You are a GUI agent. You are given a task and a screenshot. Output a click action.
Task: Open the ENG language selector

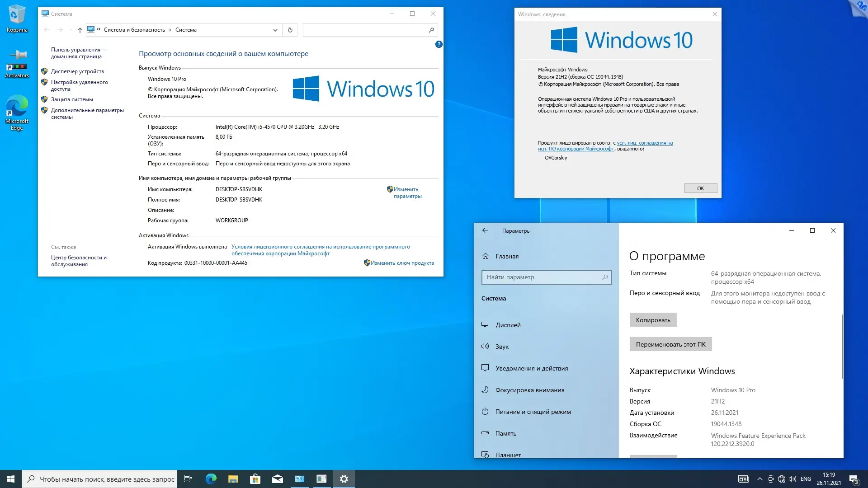[806, 479]
